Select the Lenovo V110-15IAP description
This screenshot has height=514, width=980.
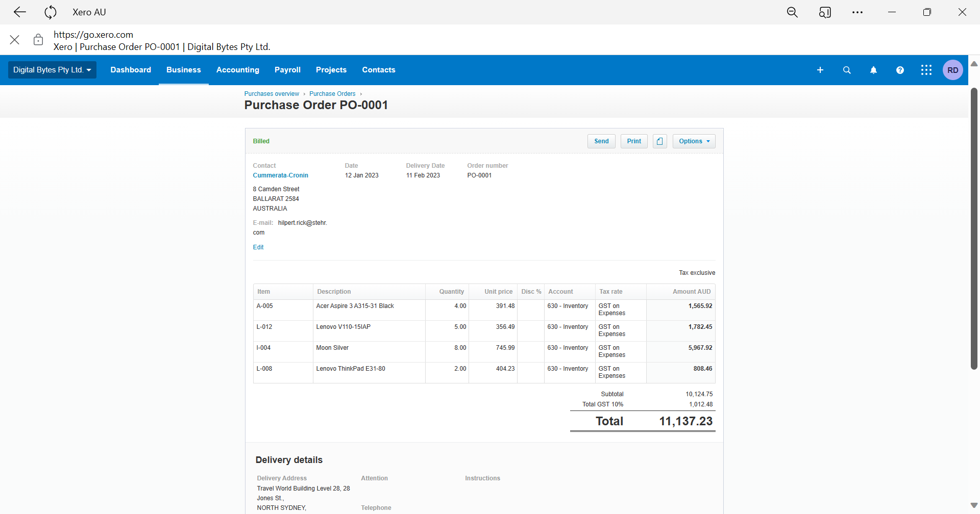click(344, 327)
